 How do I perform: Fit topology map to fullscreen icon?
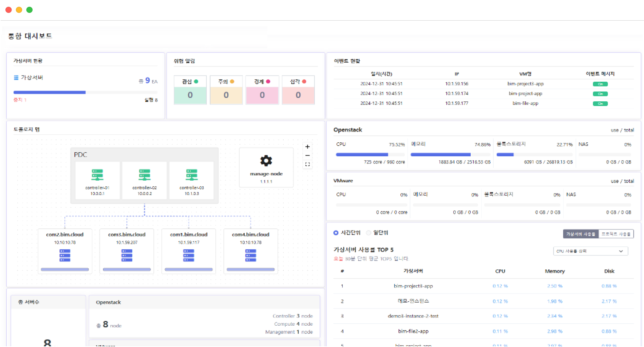pyautogui.click(x=307, y=164)
